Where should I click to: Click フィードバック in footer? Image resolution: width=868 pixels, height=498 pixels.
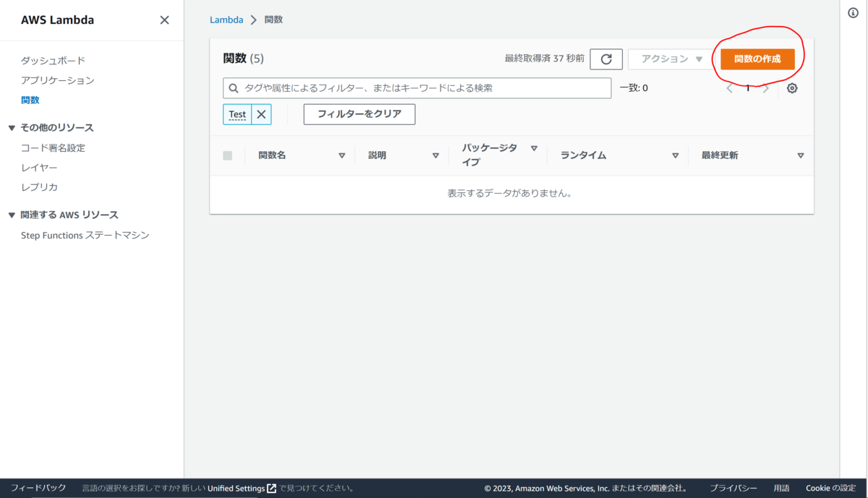coord(38,489)
